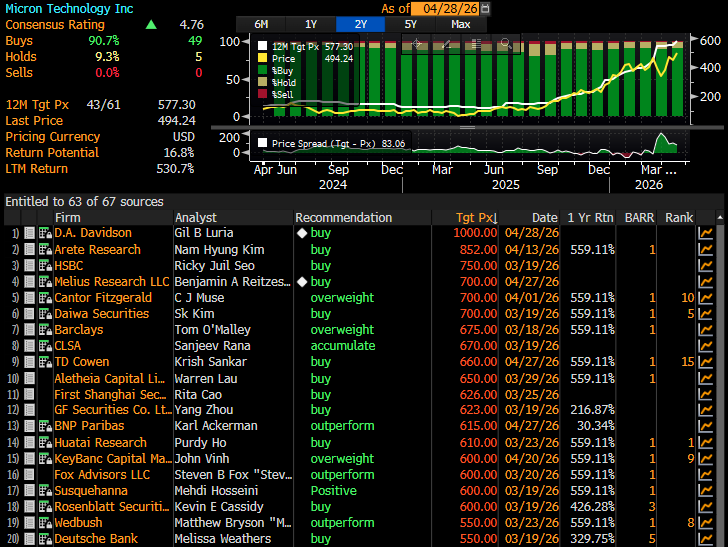Open the chart legend list icon
The height and width of the screenshot is (547, 728).
tap(476, 44)
